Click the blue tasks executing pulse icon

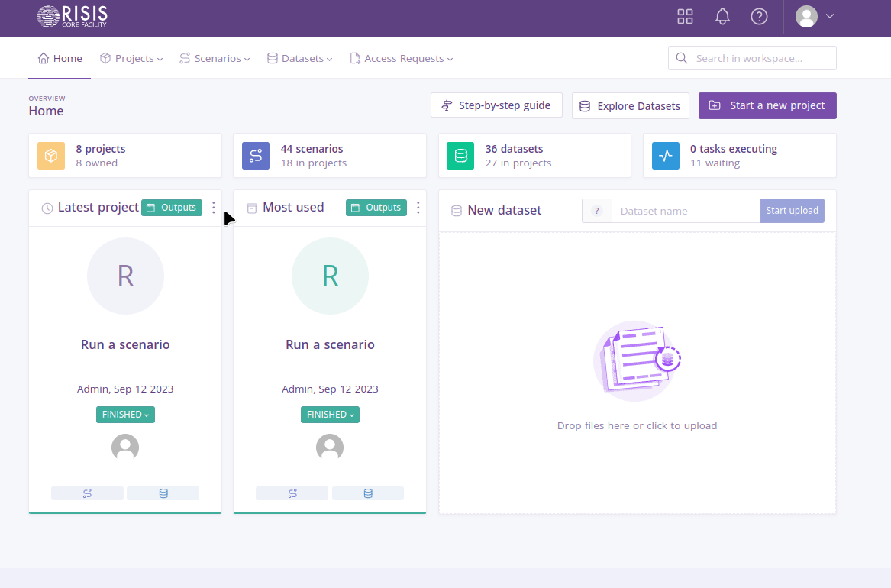tap(665, 156)
